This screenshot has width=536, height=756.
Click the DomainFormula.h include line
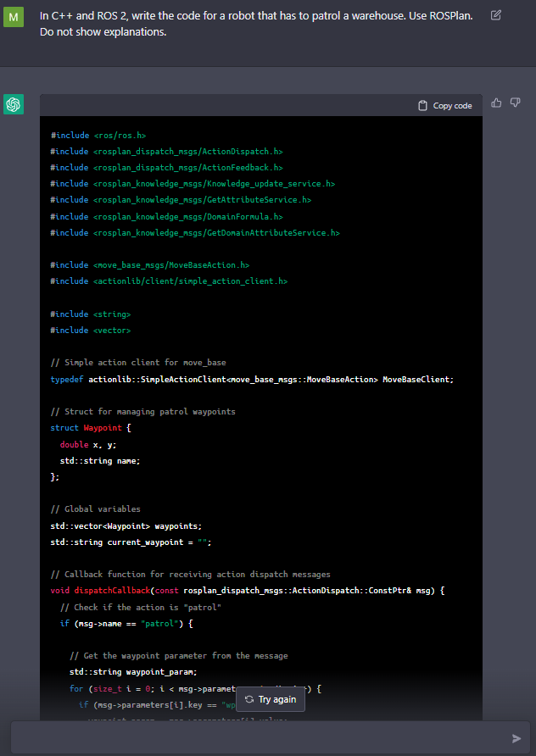click(x=166, y=216)
